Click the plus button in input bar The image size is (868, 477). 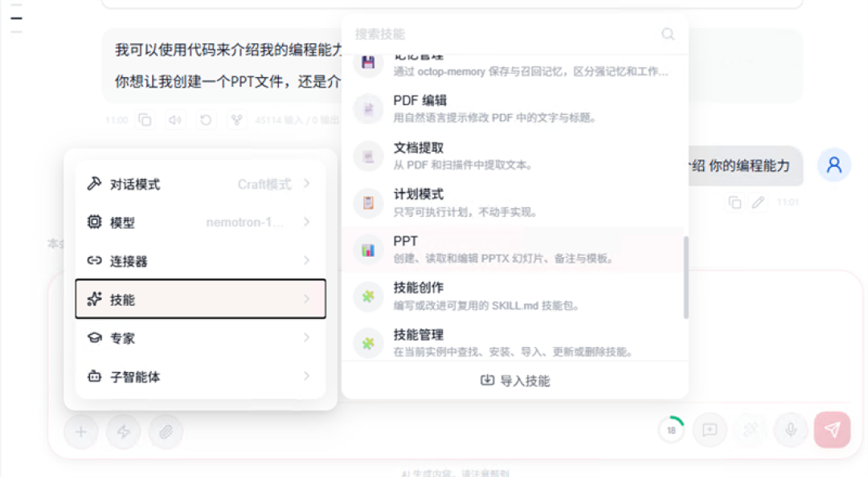81,431
